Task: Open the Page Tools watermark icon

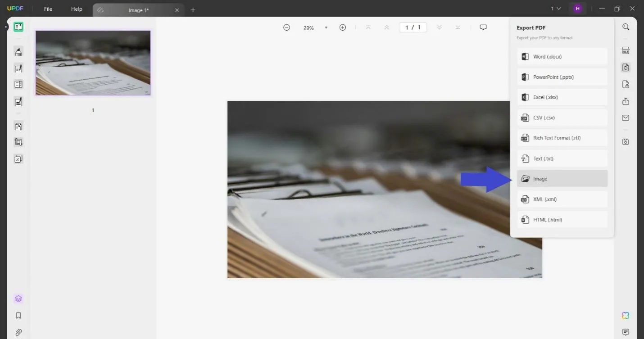Action: click(x=18, y=159)
